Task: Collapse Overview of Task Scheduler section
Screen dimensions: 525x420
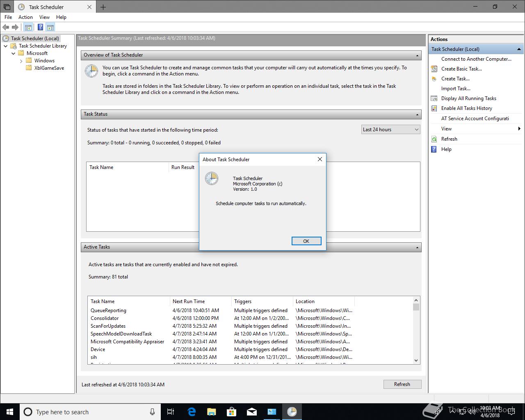Action: (x=417, y=55)
